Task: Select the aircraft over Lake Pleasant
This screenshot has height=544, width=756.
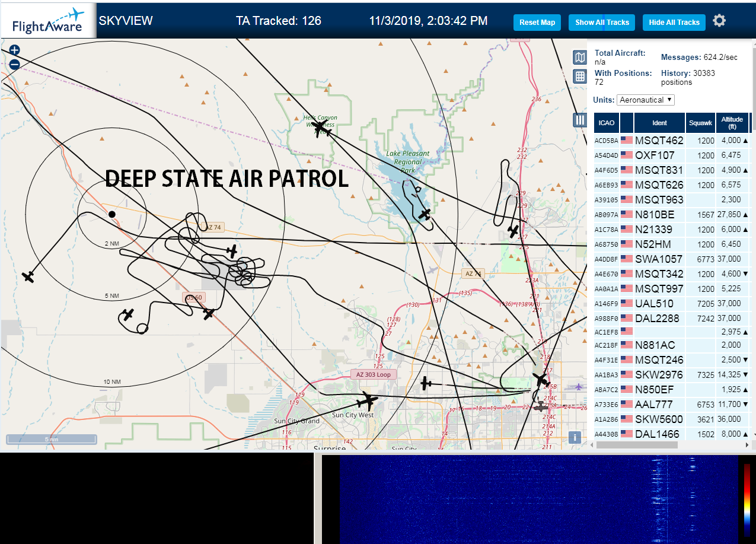Action: coord(425,214)
